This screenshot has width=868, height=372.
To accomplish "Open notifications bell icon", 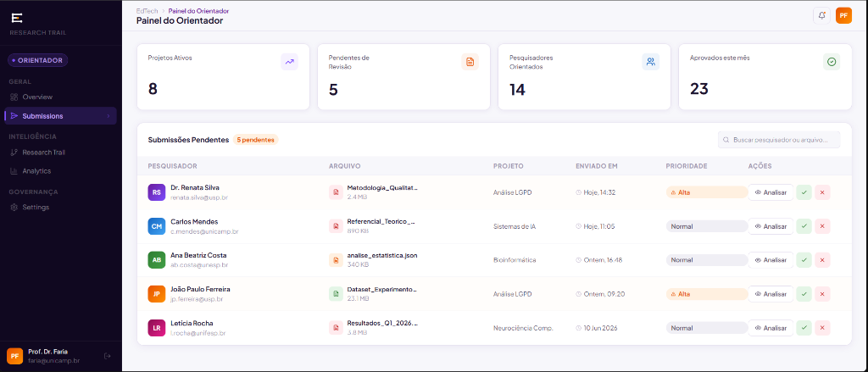I will 821,15.
